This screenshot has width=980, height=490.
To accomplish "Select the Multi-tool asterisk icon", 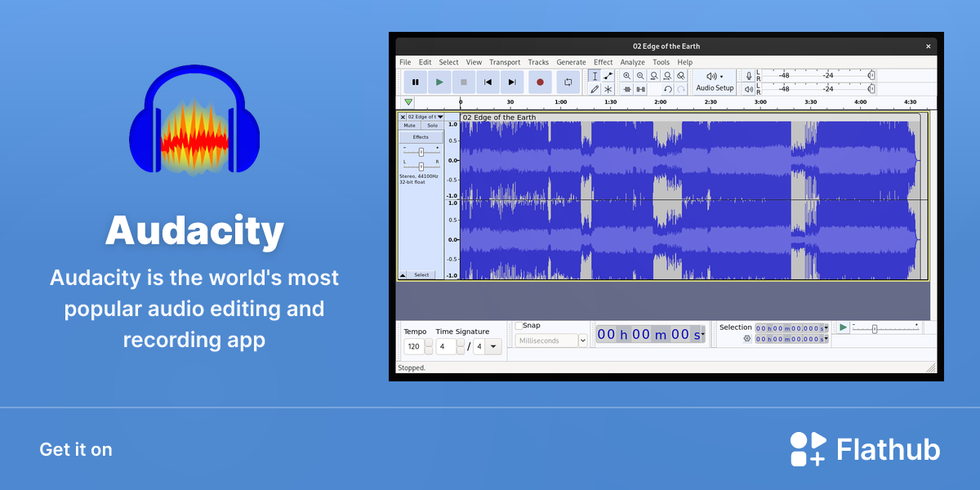I will point(608,89).
